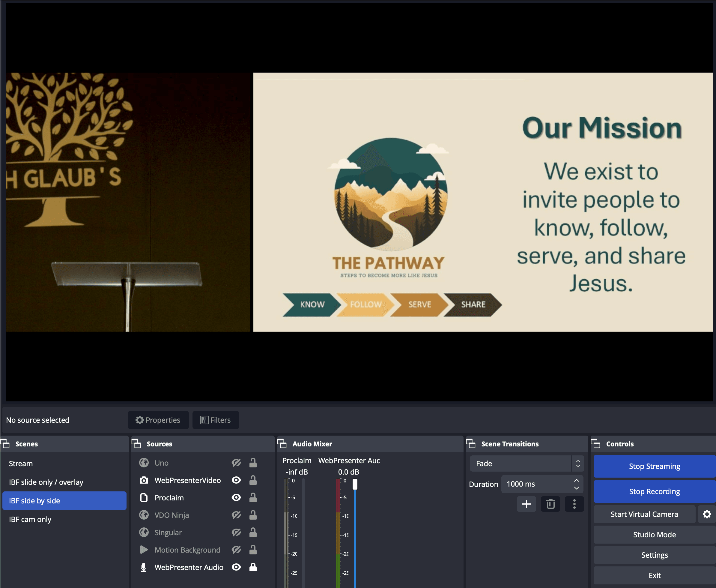Increase Duration with the up stepper arrow
The width and height of the screenshot is (716, 588).
(576, 480)
